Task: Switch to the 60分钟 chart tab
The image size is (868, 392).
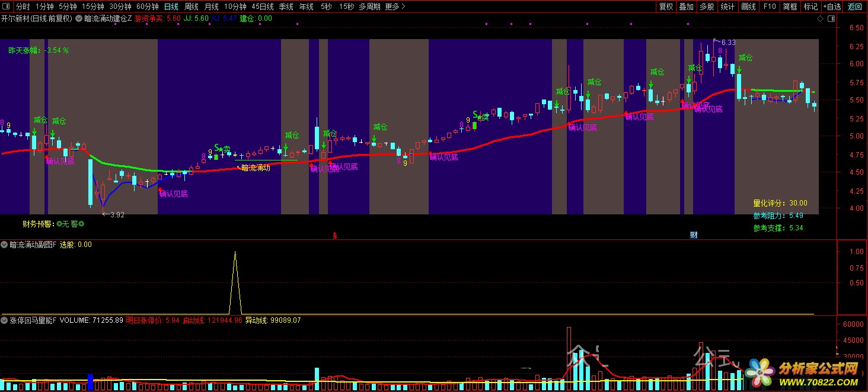Action: click(x=147, y=7)
